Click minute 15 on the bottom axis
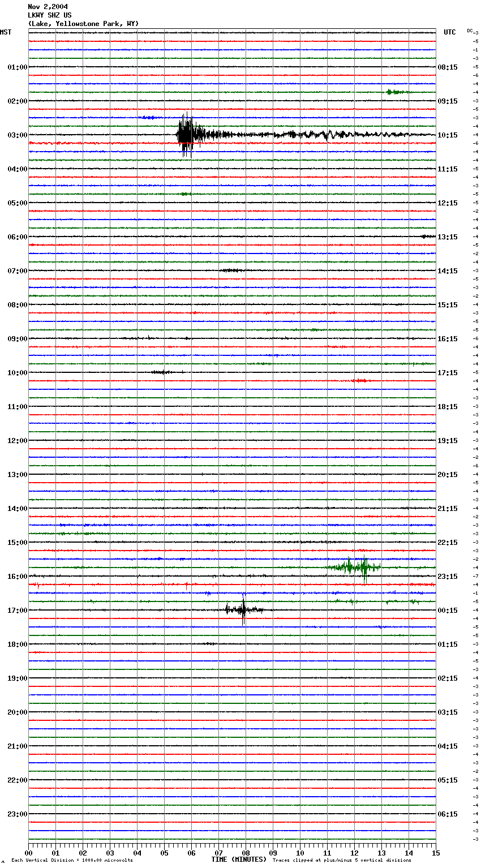Viewport: 481px width, 868px height. click(436, 853)
